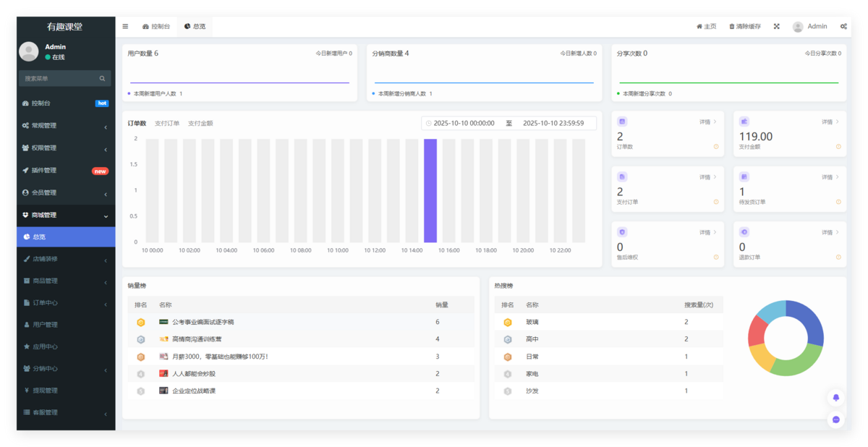Click 企业定位战略课 in the sales ranking

[x=193, y=391]
